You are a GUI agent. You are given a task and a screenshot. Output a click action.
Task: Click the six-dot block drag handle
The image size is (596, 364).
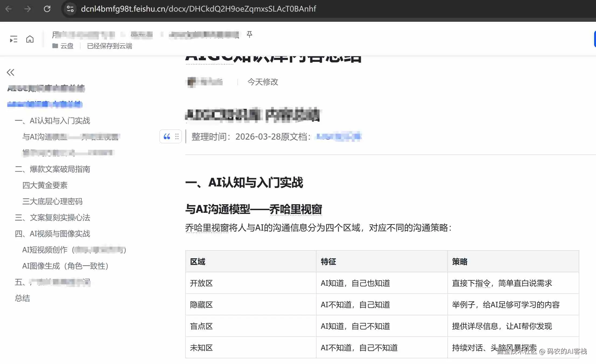[x=177, y=137]
